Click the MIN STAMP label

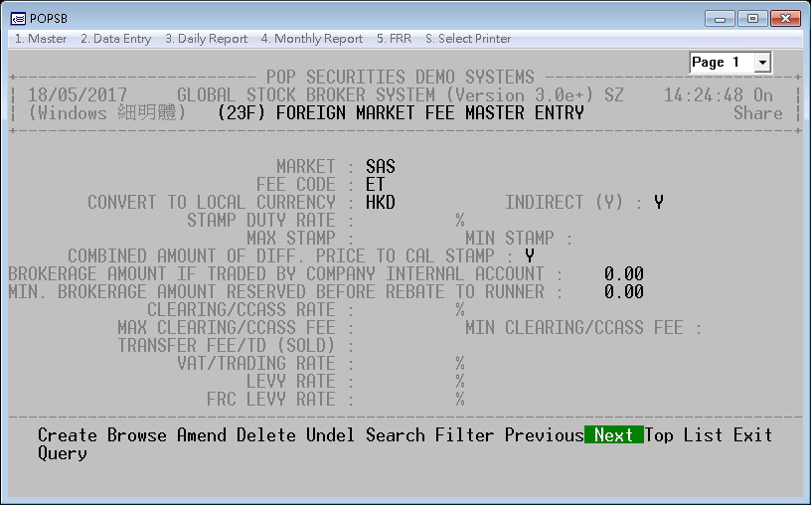[510, 239]
